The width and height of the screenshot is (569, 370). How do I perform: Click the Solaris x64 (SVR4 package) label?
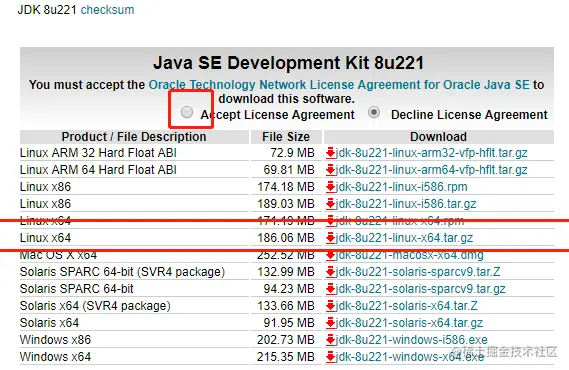tap(95, 306)
